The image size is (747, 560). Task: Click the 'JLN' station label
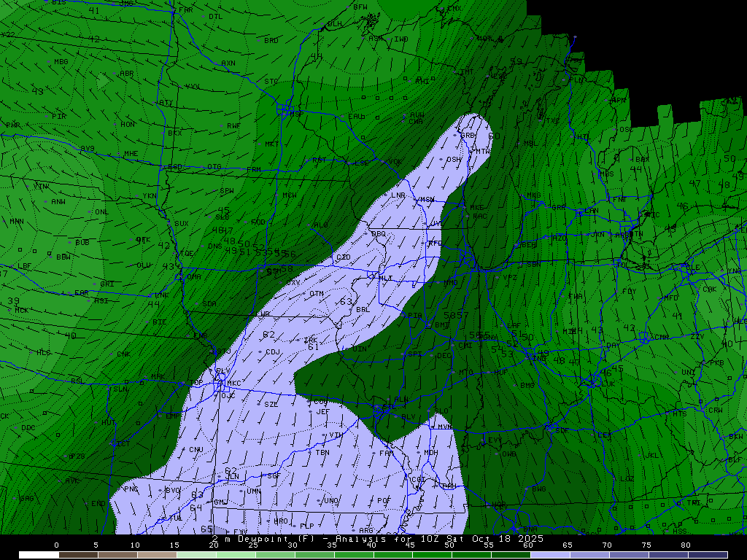tap(232, 477)
